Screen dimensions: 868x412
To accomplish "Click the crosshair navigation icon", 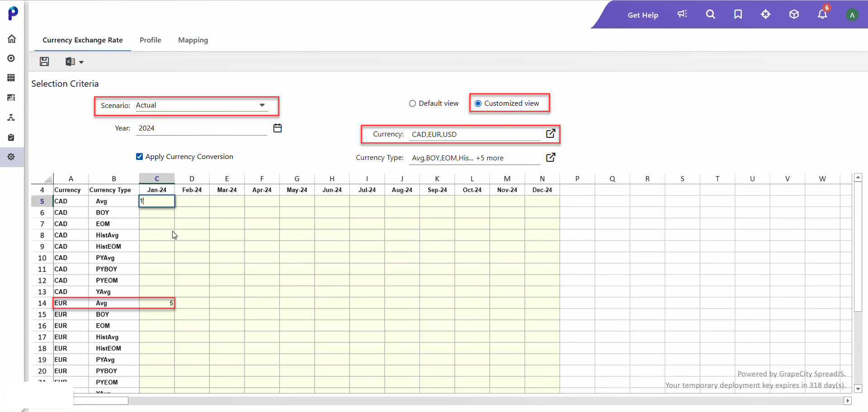I will click(765, 14).
